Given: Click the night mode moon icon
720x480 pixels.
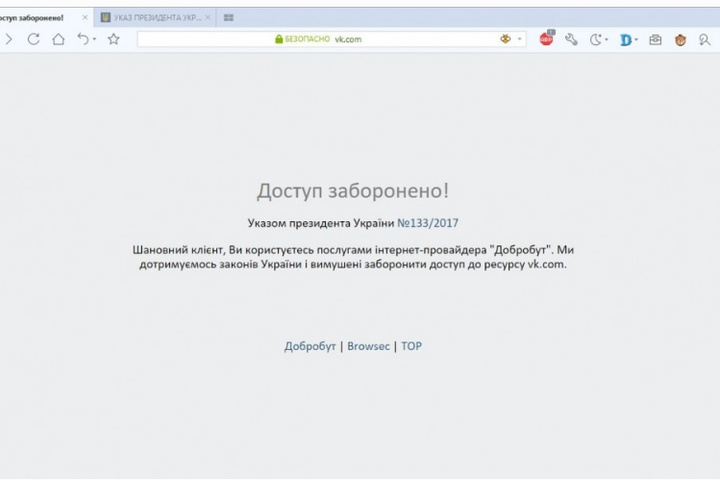Looking at the screenshot, I should (x=596, y=39).
